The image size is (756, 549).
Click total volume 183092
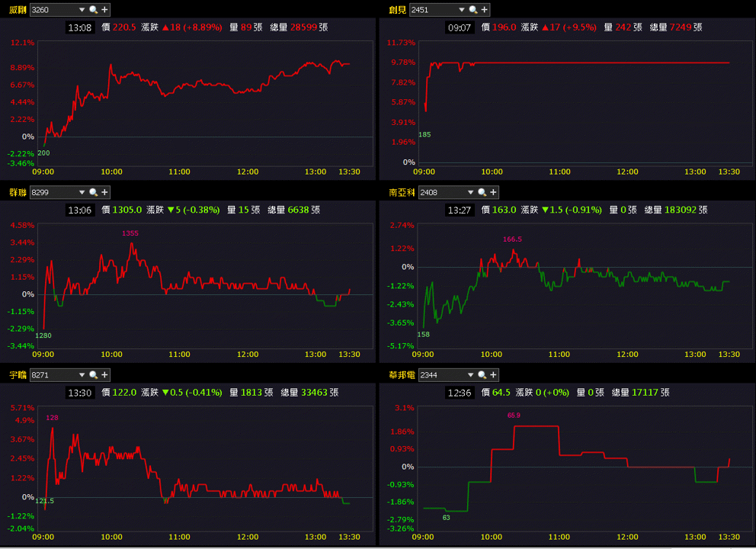(x=681, y=210)
